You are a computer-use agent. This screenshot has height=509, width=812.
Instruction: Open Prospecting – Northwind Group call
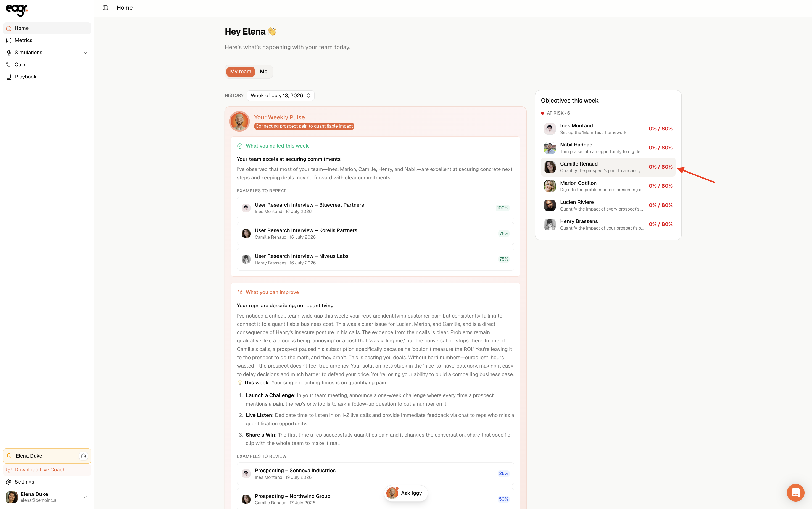pos(375,499)
